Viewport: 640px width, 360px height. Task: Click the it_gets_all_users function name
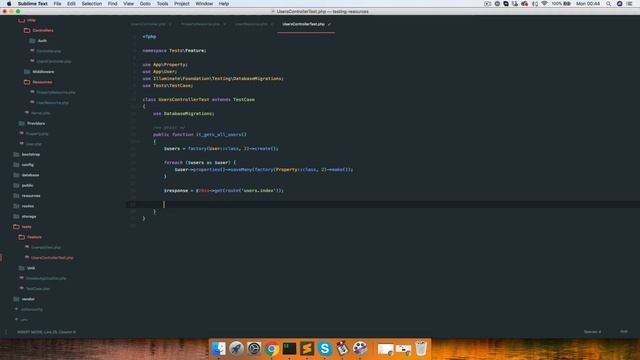coord(220,135)
